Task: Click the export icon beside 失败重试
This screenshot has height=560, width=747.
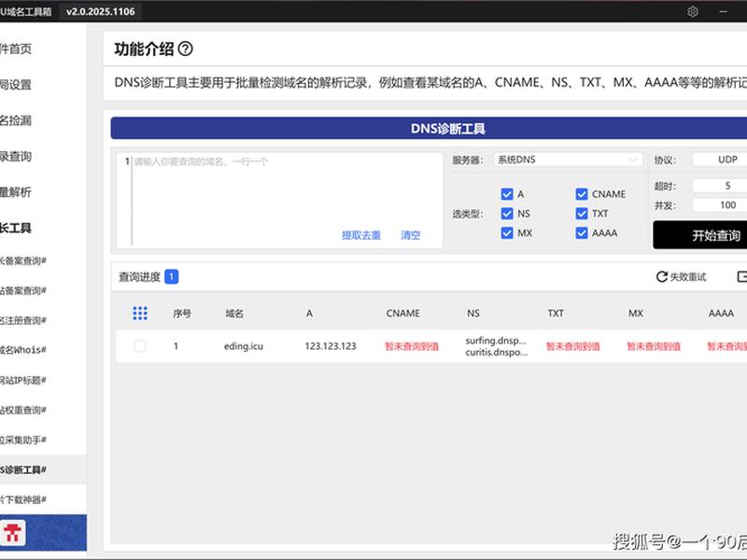Action: 741,276
